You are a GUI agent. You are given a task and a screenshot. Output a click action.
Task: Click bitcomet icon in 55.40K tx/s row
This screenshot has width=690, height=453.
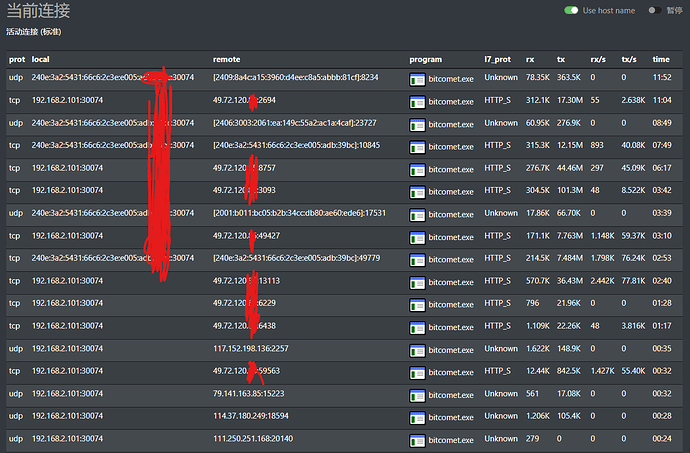[417, 373]
